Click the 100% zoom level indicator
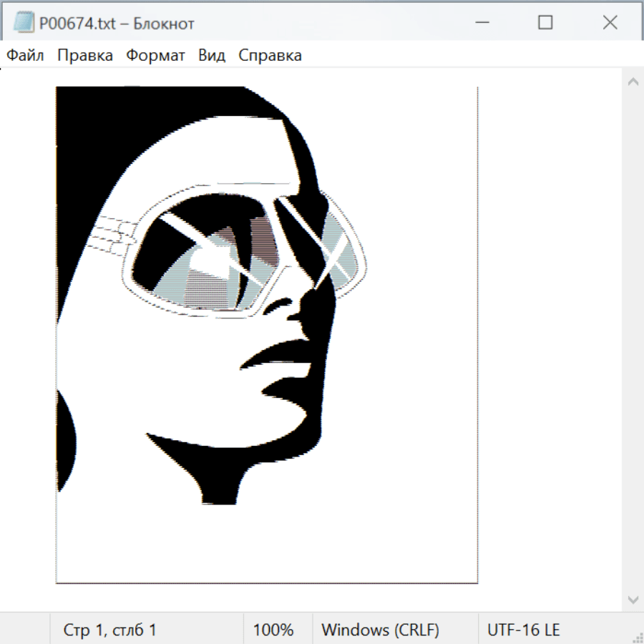The height and width of the screenshot is (644, 644). 273,630
